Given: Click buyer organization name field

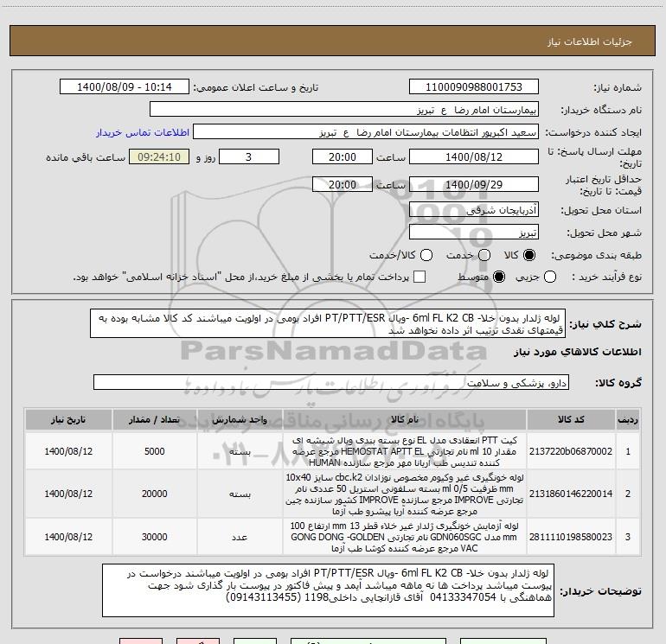Looking at the screenshot, I should tap(344, 110).
